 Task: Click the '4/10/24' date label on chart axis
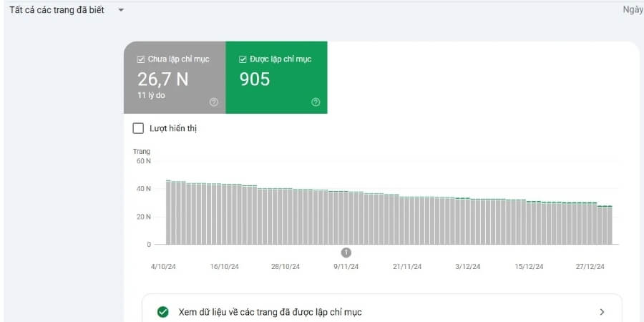163,267
